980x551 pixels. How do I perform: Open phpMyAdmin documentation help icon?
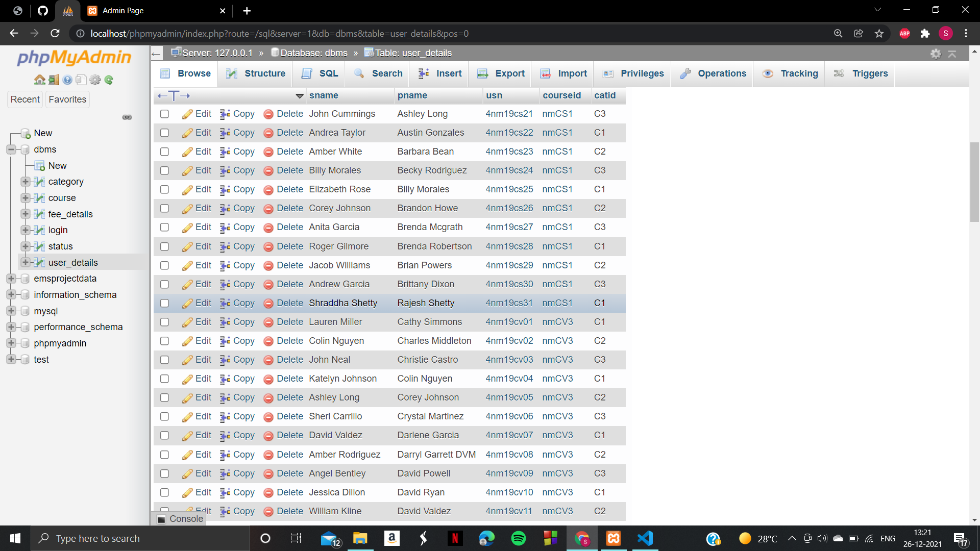click(x=67, y=80)
